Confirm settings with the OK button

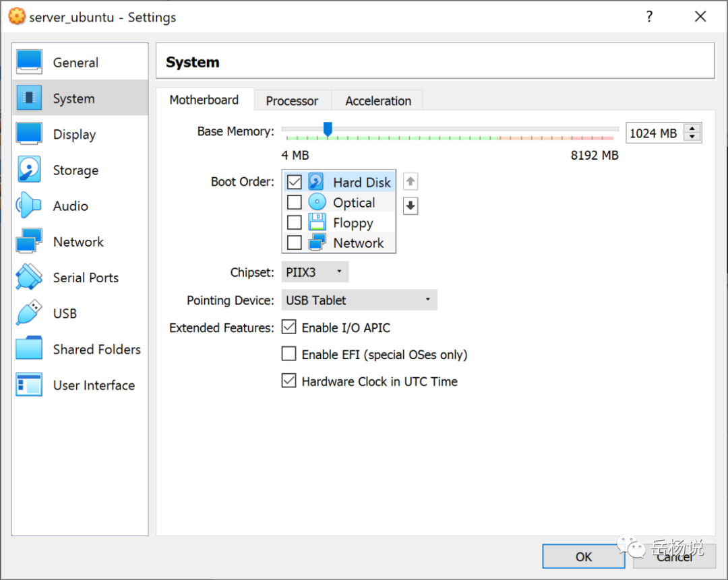coord(584,556)
